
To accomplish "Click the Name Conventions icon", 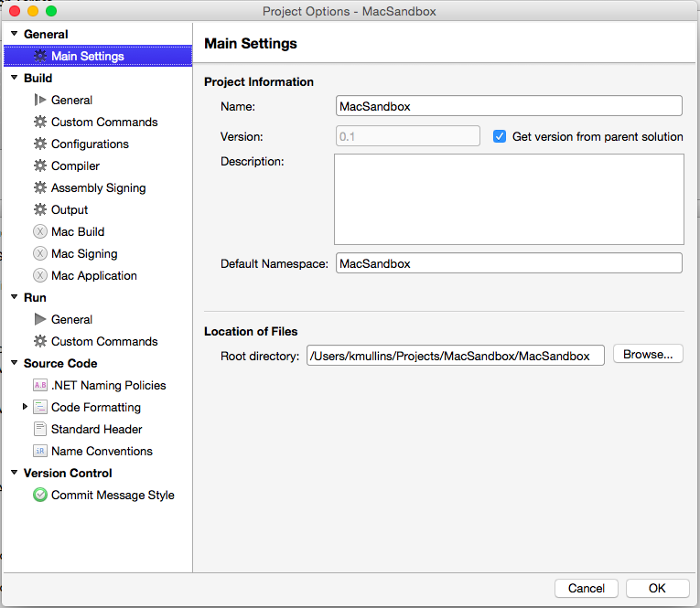I will pyautogui.click(x=40, y=451).
